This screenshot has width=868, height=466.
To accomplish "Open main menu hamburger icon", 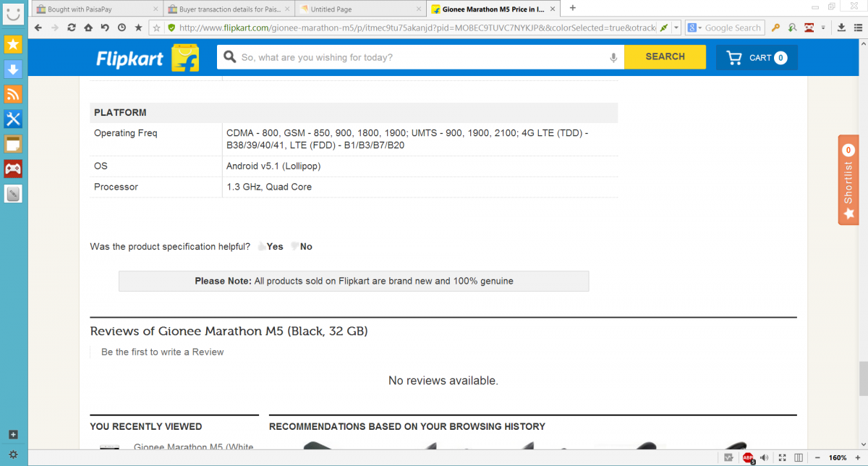I will pyautogui.click(x=858, y=27).
